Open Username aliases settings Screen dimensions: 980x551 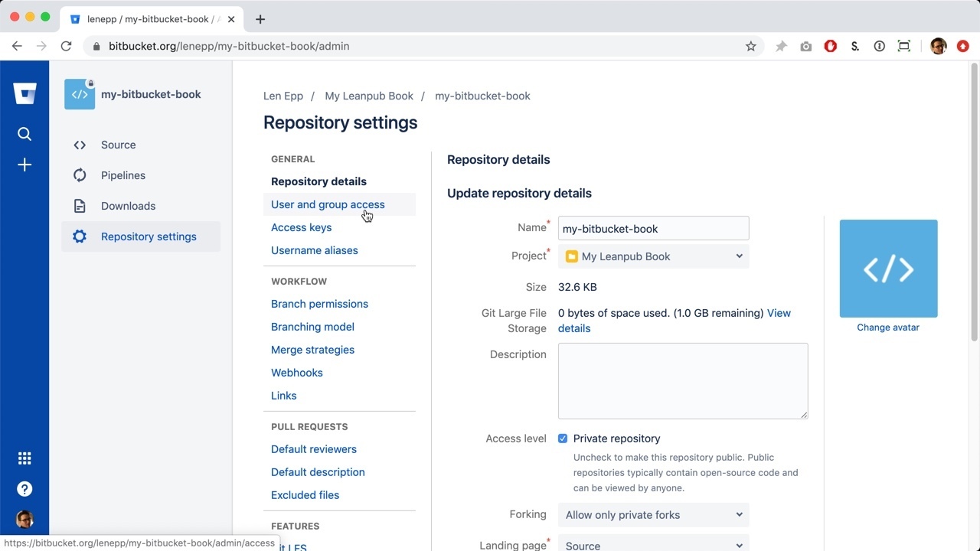tap(314, 250)
